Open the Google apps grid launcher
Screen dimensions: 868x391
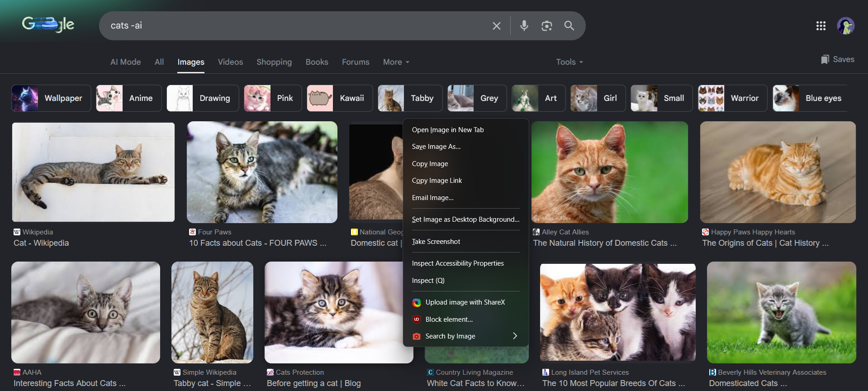click(821, 26)
